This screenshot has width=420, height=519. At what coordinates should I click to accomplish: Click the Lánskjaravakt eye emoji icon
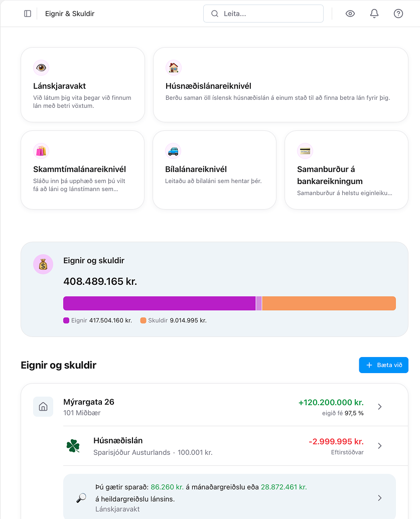[x=41, y=68]
